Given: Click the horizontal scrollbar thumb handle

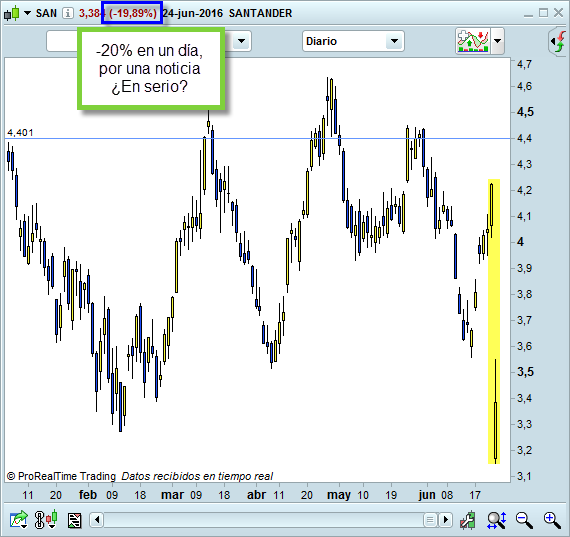Looking at the screenshot, I should tap(430, 520).
